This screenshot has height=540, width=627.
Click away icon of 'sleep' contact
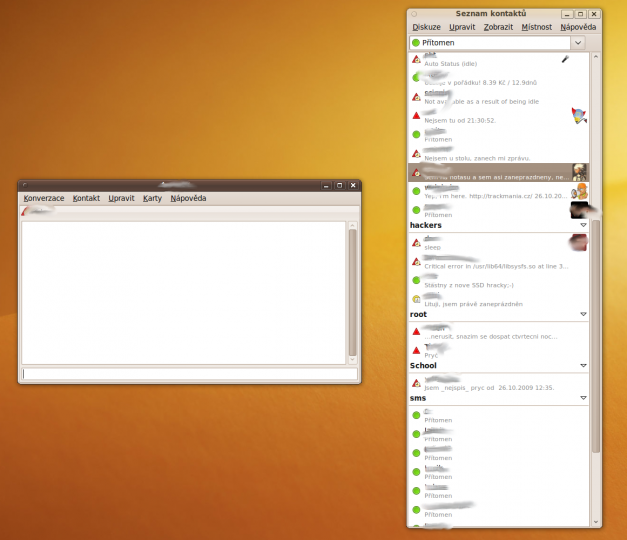tap(416, 243)
